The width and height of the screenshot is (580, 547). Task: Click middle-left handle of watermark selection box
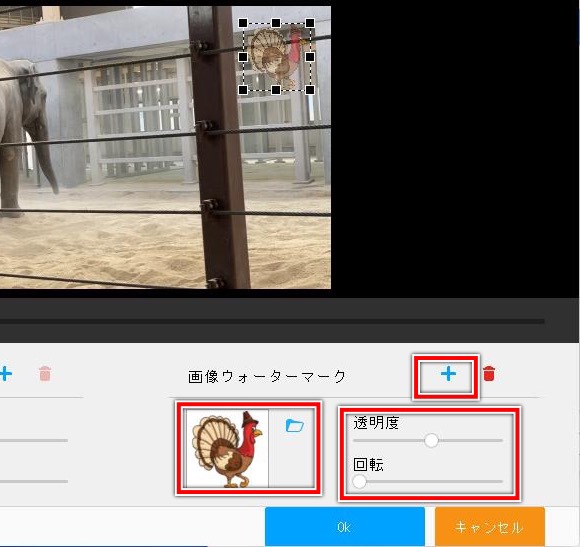243,57
